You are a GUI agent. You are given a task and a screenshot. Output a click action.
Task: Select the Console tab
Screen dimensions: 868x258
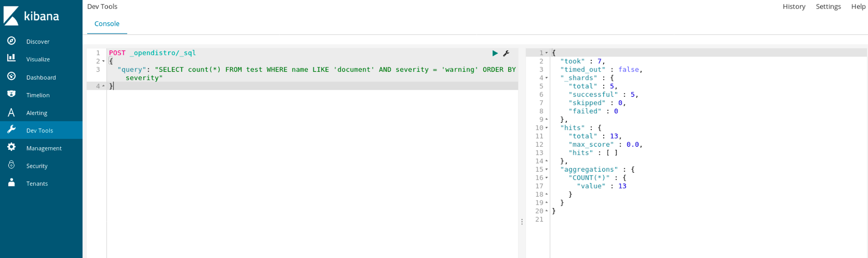107,24
